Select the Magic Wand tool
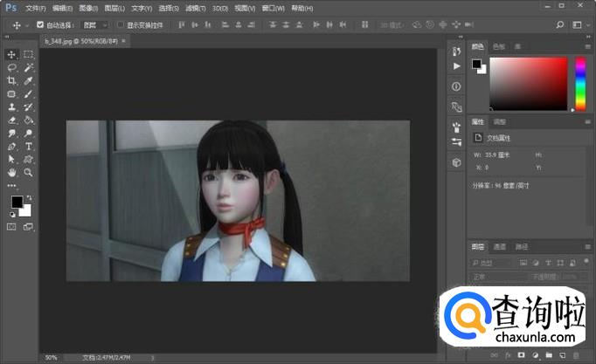Screen dimensions: 596x364 (x=29, y=67)
